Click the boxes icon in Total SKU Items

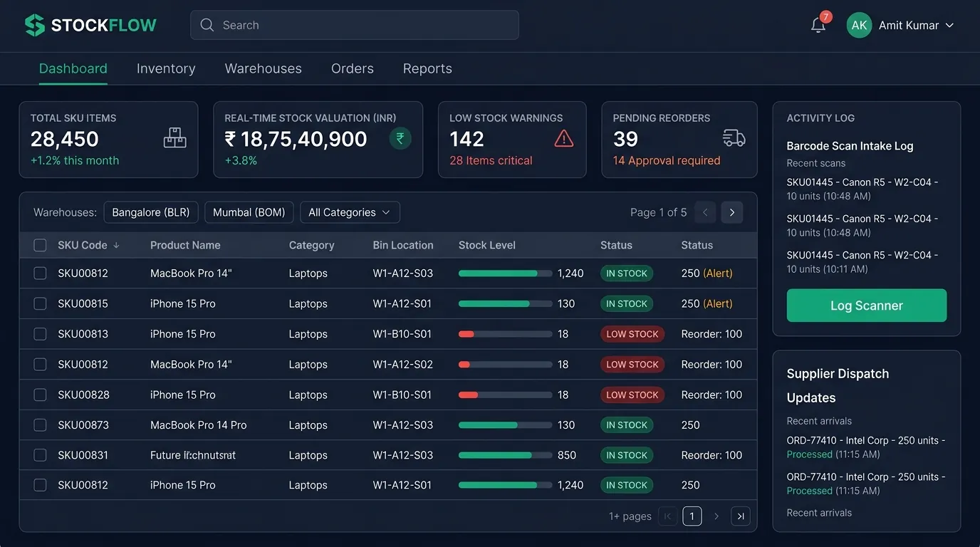174,138
